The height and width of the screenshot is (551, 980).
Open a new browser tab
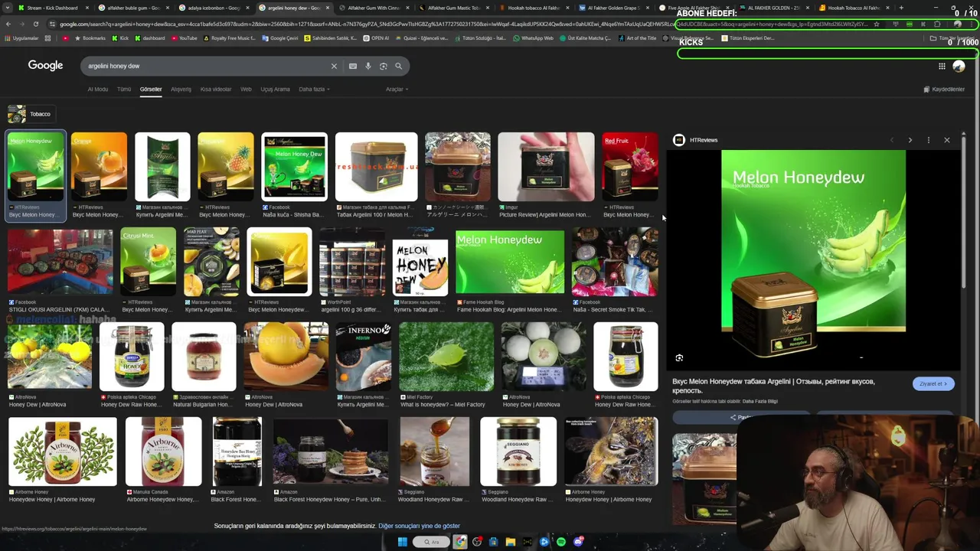point(901,8)
